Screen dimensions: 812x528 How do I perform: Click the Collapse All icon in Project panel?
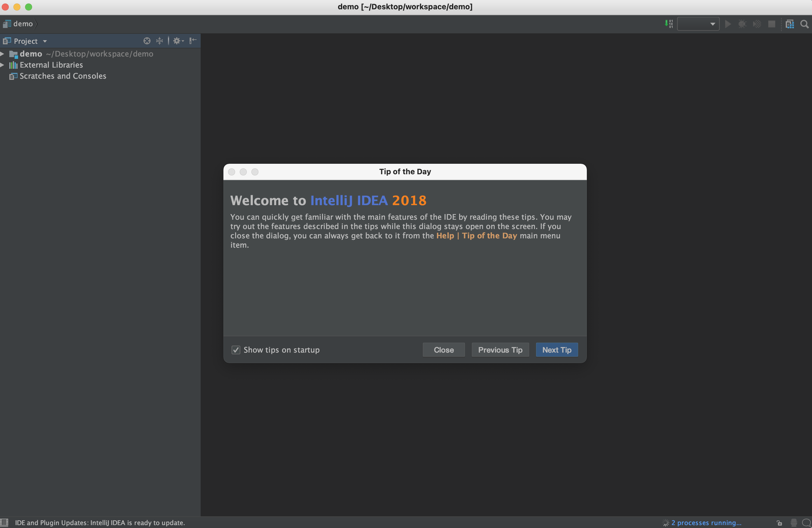tap(159, 41)
